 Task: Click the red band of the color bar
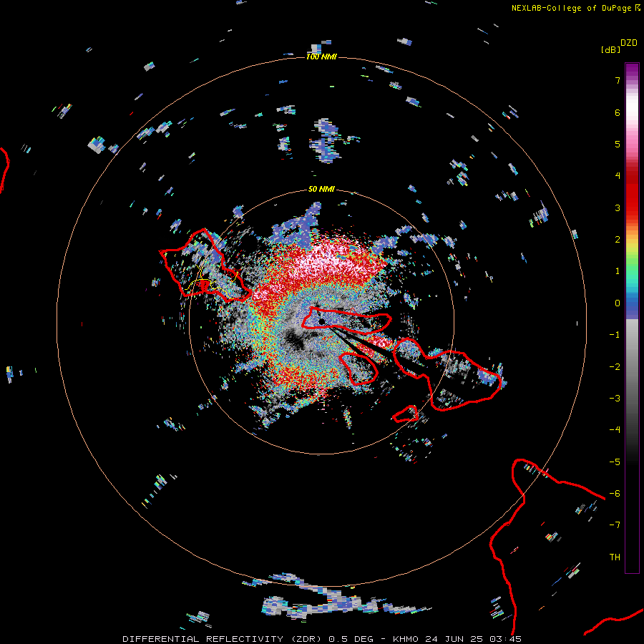tap(632, 193)
